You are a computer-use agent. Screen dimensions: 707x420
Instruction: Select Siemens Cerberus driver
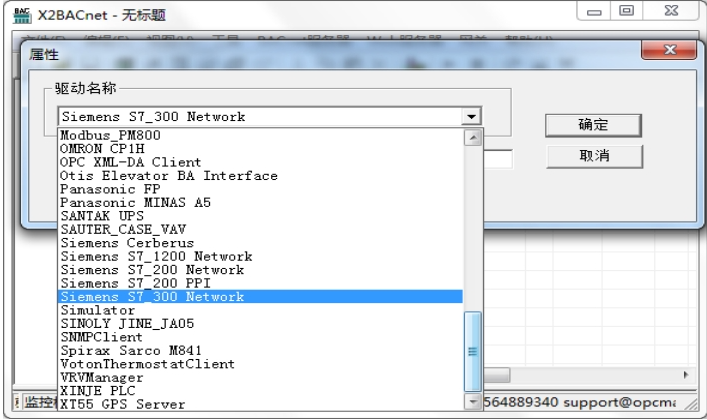(x=261, y=243)
